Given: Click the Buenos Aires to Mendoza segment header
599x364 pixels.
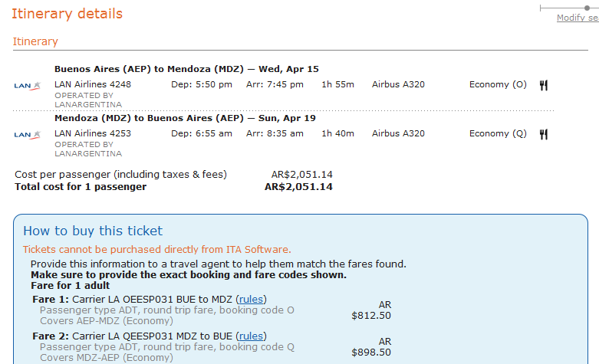Looking at the screenshot, I should click(186, 69).
